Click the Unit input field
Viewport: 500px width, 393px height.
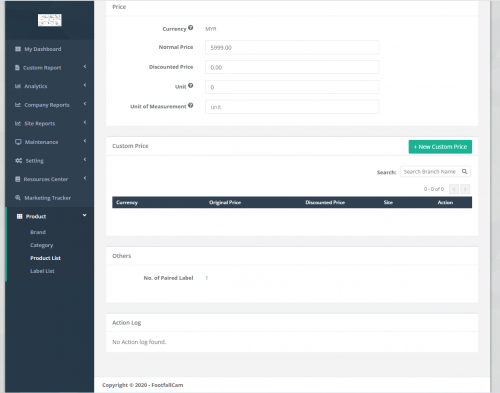pyautogui.click(x=292, y=87)
